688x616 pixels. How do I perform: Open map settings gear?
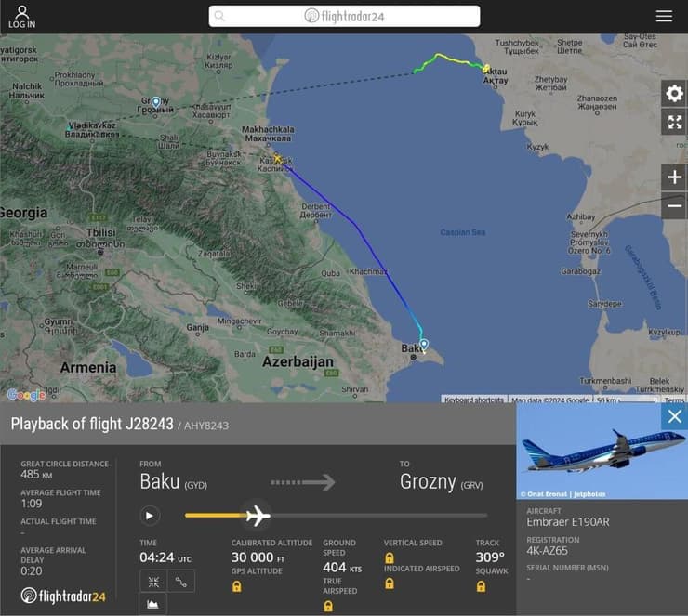(674, 93)
